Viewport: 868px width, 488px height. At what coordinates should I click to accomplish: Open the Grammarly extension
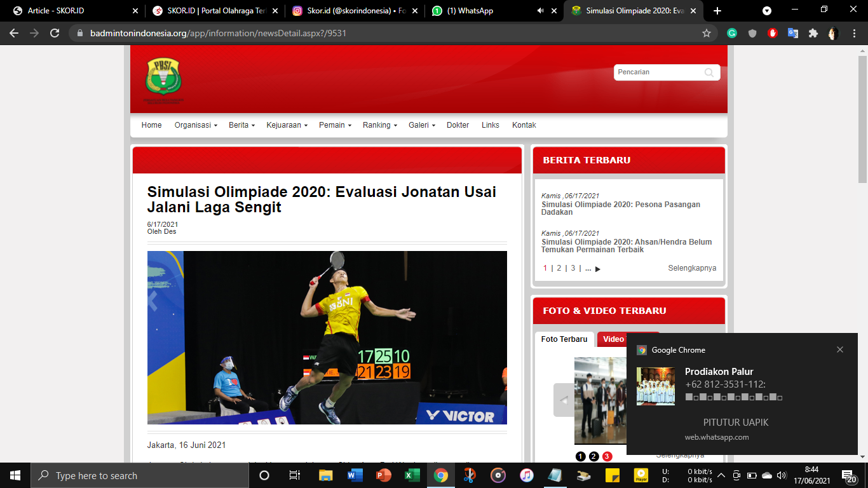coord(732,33)
